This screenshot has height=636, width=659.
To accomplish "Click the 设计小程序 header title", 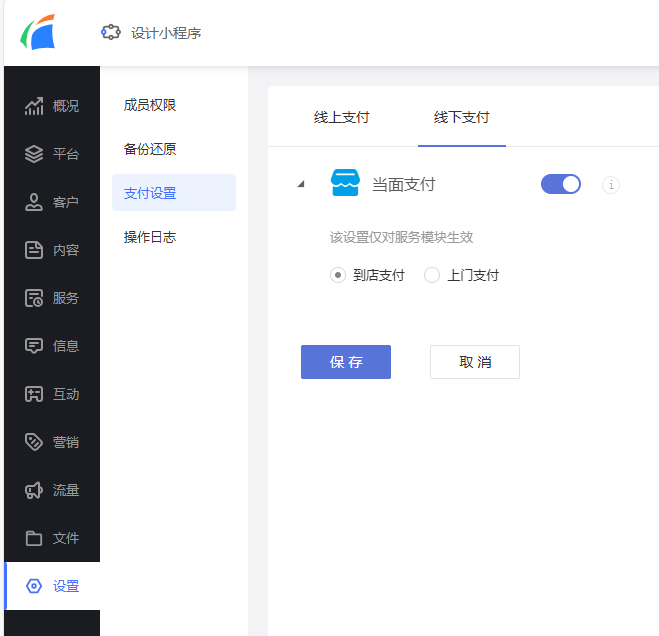I will click(x=166, y=33).
